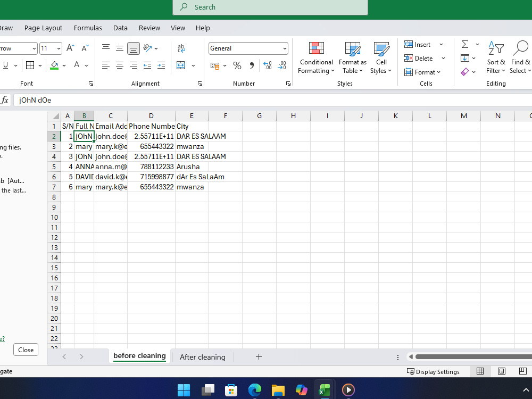Screen dimensions: 532x399
Task: Toggle Bottom Align icon
Action: (134, 48)
